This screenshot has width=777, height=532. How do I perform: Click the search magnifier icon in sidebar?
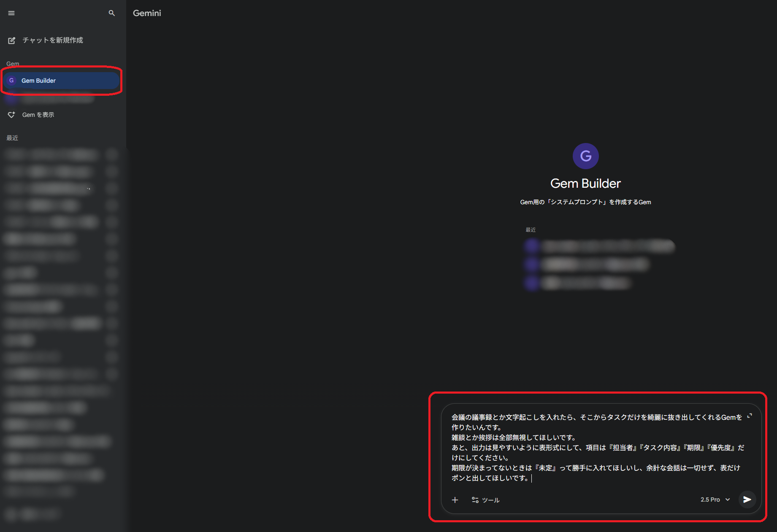tap(112, 13)
